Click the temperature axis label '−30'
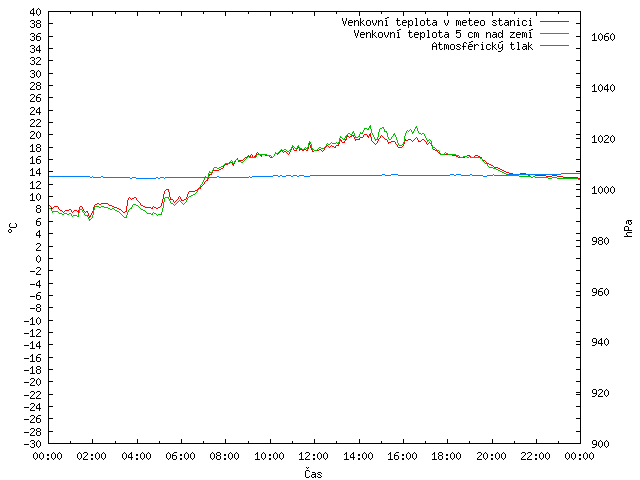Image resolution: width=640 pixels, height=480 pixels. point(33,444)
